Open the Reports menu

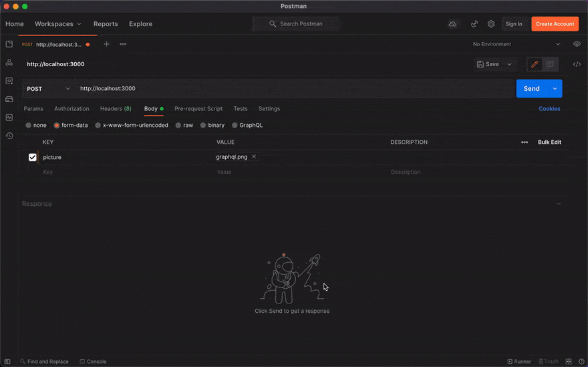(x=106, y=23)
